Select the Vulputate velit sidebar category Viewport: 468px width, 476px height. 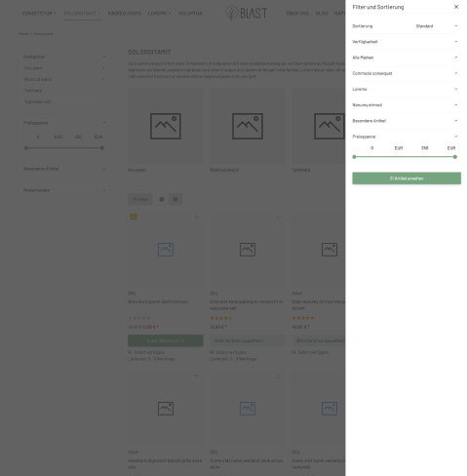(x=38, y=101)
